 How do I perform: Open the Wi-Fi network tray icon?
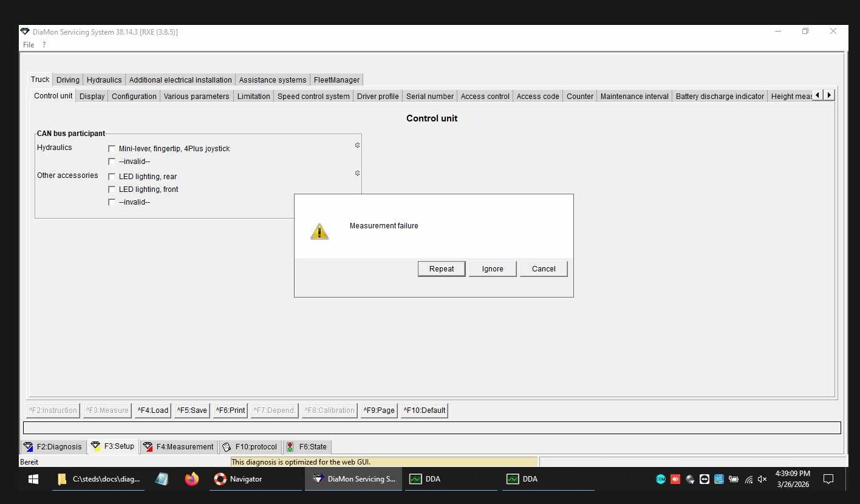click(x=748, y=479)
